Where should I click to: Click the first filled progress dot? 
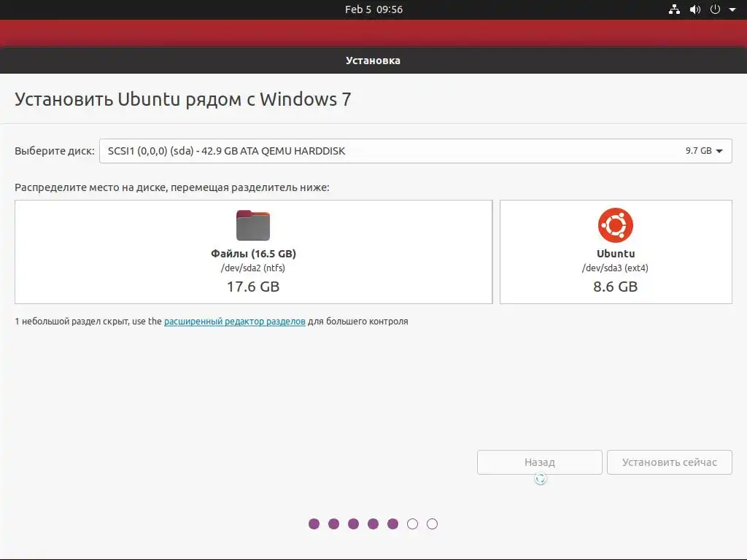tap(314, 524)
